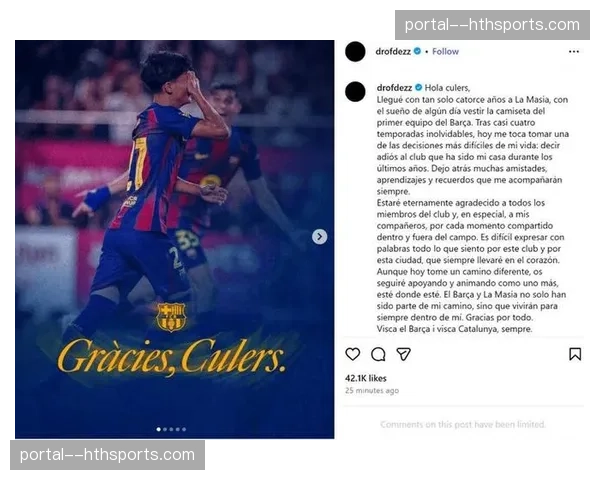Click the Gràcies, Culers post image
The image size is (600, 480).
(174, 239)
